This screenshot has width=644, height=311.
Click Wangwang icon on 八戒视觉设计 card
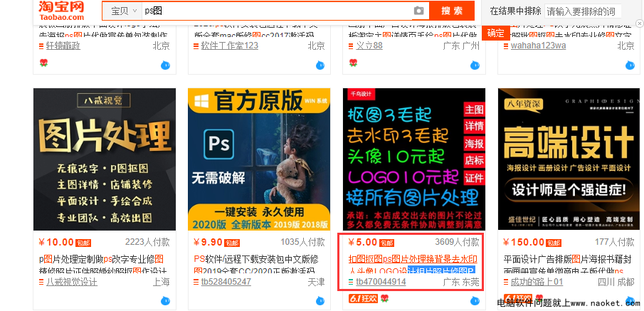[165, 301]
